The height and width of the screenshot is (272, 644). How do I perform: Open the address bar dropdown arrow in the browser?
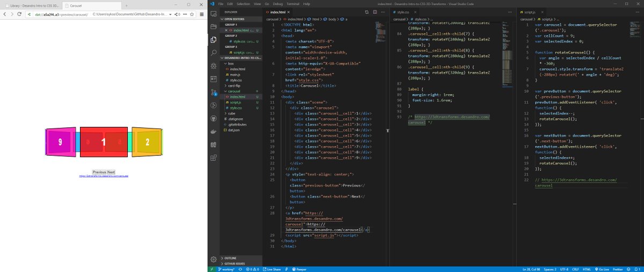[170, 15]
